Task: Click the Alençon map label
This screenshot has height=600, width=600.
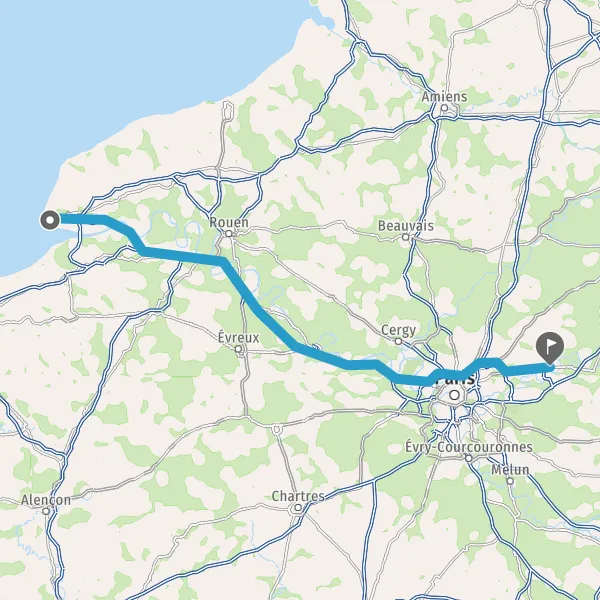Action: (x=46, y=500)
